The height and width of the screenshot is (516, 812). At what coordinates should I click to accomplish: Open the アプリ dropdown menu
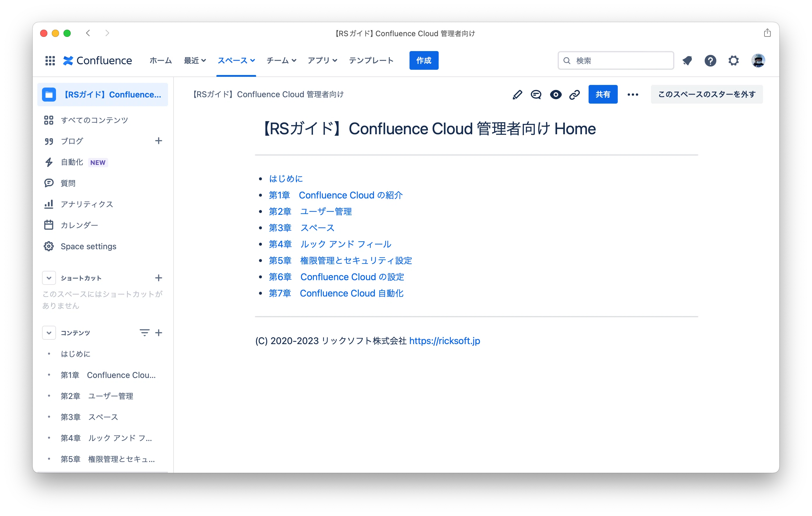(x=322, y=60)
